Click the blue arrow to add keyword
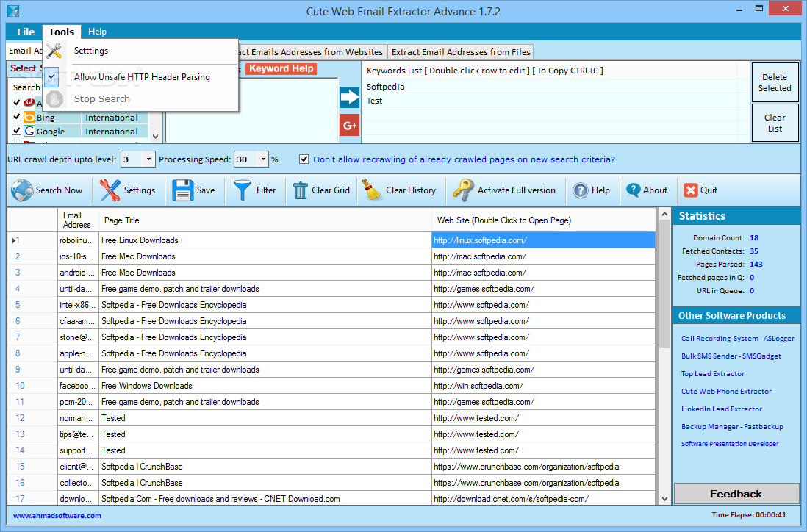The image size is (807, 532). point(349,97)
